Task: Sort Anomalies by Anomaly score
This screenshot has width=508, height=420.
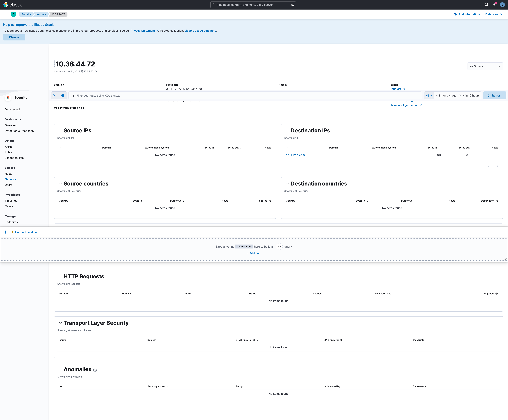Action: [158, 386]
